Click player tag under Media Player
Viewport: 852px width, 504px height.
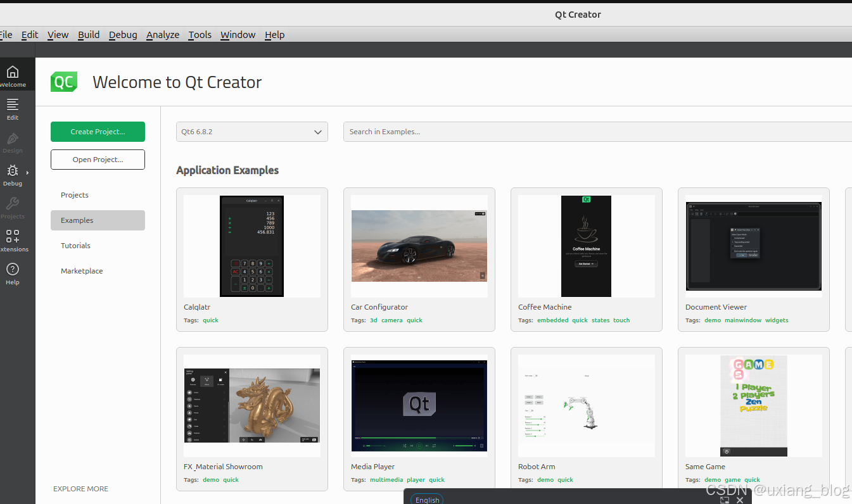coord(416,480)
